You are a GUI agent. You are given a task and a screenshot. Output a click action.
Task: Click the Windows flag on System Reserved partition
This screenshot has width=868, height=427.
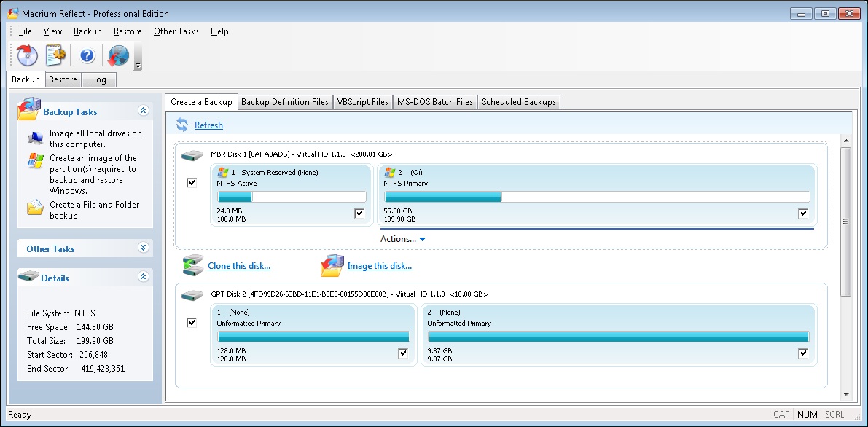223,172
